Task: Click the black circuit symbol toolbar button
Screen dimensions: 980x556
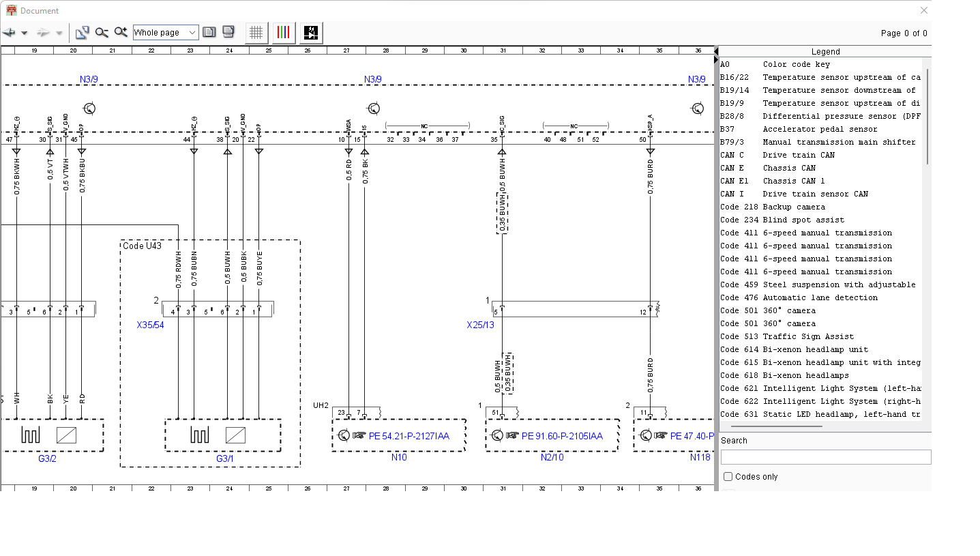Action: coord(311,33)
